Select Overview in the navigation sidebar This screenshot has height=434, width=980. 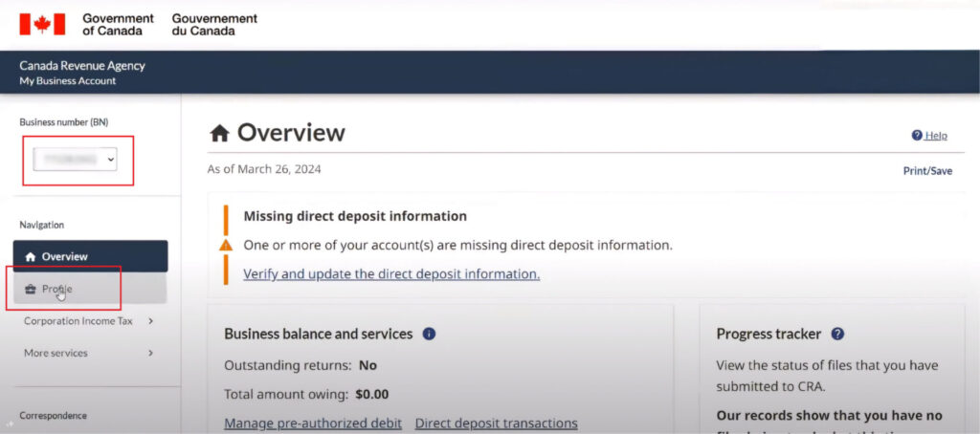pyautogui.click(x=90, y=256)
